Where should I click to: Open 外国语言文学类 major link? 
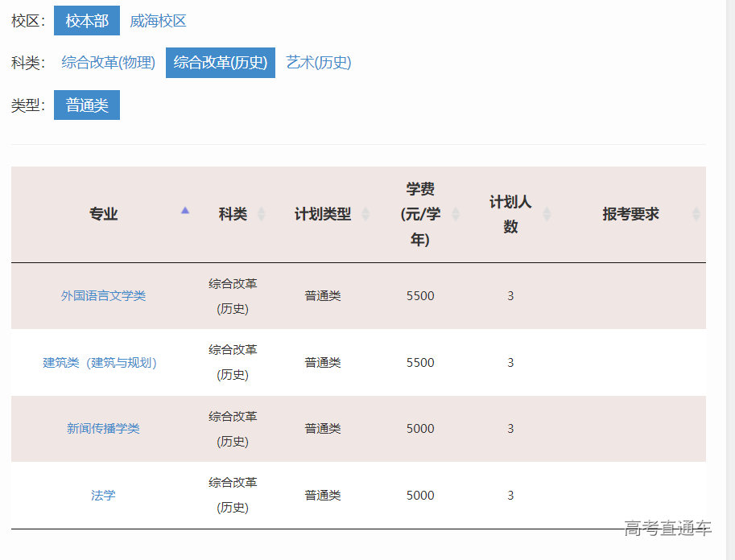(103, 296)
